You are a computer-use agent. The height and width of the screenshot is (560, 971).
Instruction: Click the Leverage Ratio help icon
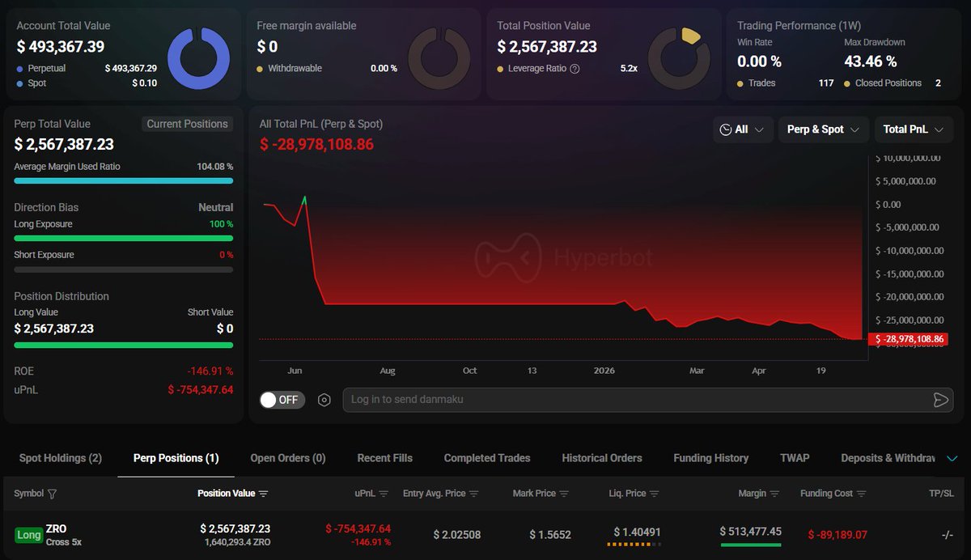pyautogui.click(x=575, y=69)
